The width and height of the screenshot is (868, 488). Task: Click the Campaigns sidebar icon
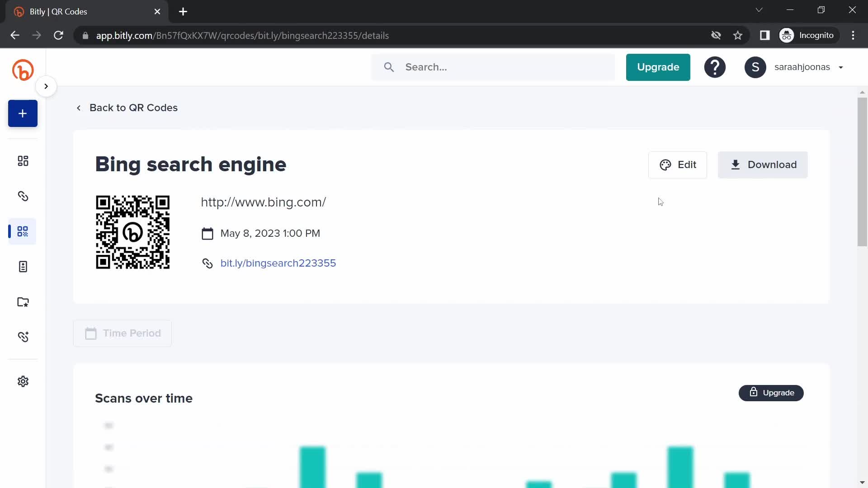[x=23, y=301]
